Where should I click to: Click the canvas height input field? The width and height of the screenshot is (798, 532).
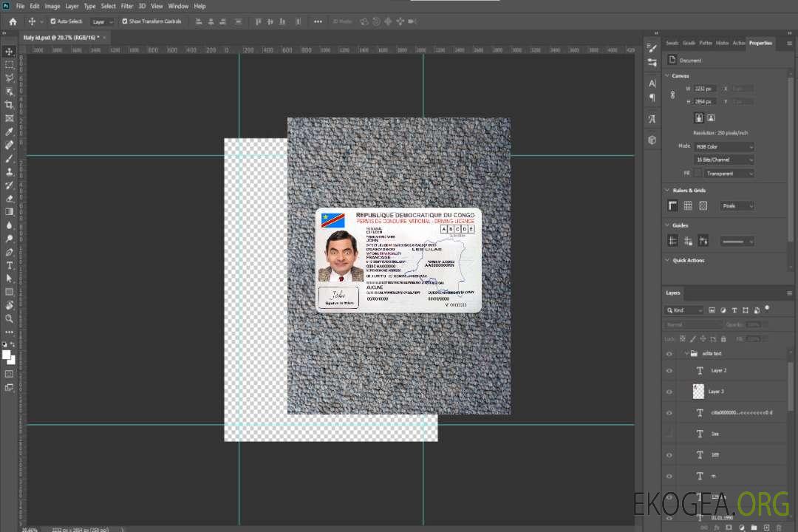click(x=705, y=102)
